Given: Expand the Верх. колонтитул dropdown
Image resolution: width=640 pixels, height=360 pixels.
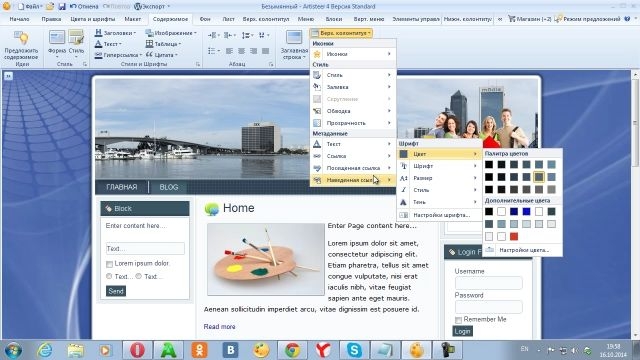Looking at the screenshot, I should tap(341, 33).
